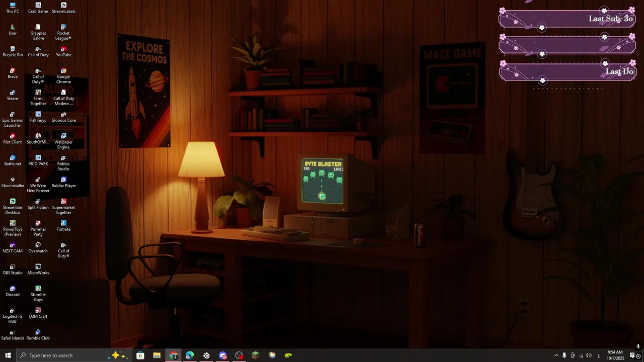Show hidden system tray icons
This screenshot has height=362, width=644.
(556, 355)
